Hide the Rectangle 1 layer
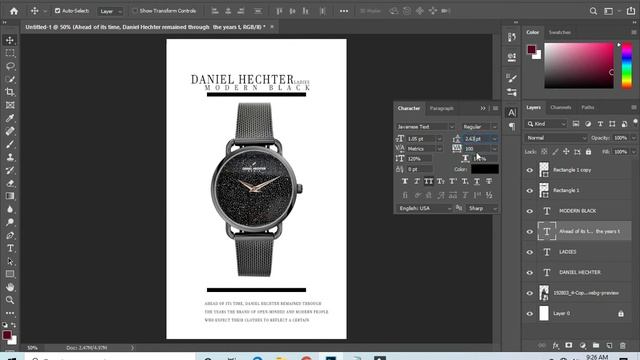The height and width of the screenshot is (360, 640). [529, 191]
